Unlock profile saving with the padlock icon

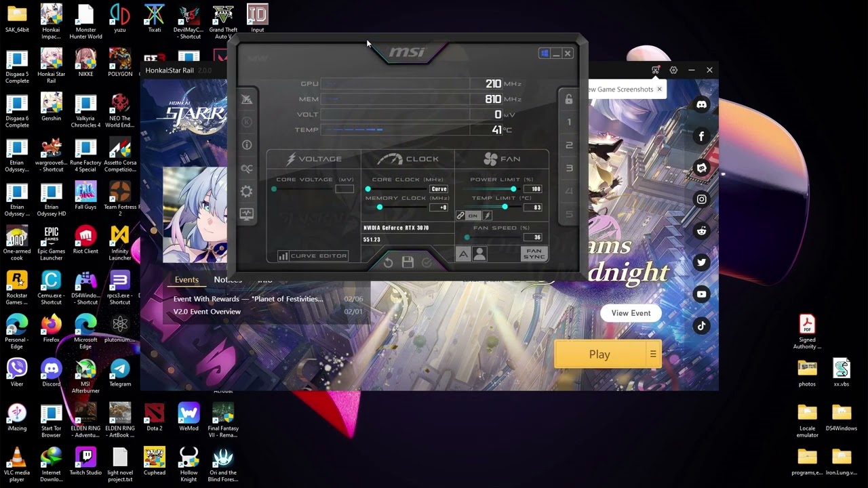(569, 100)
